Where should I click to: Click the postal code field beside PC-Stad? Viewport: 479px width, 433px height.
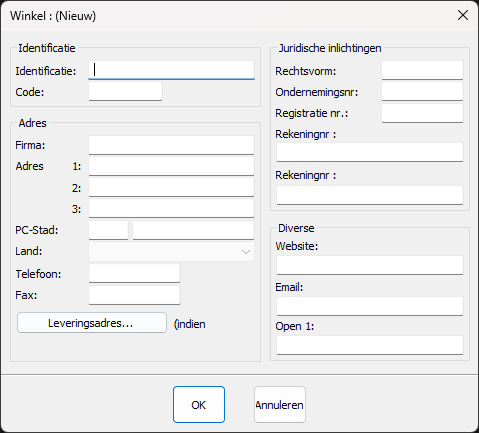108,230
